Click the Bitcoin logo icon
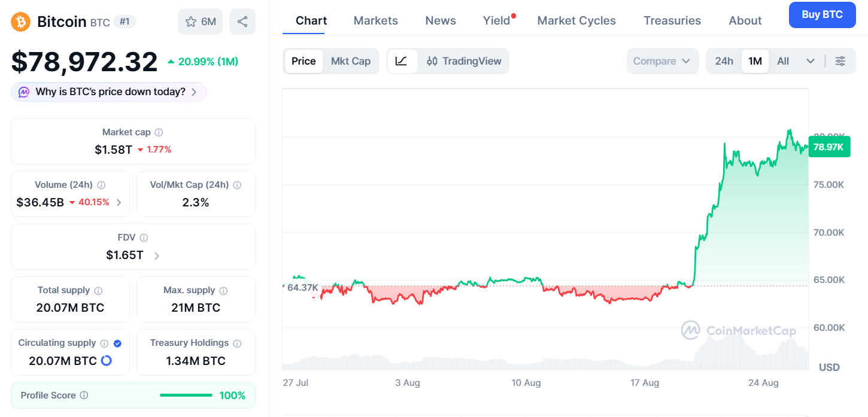Screen dimensions: 868x417 (x=21, y=22)
